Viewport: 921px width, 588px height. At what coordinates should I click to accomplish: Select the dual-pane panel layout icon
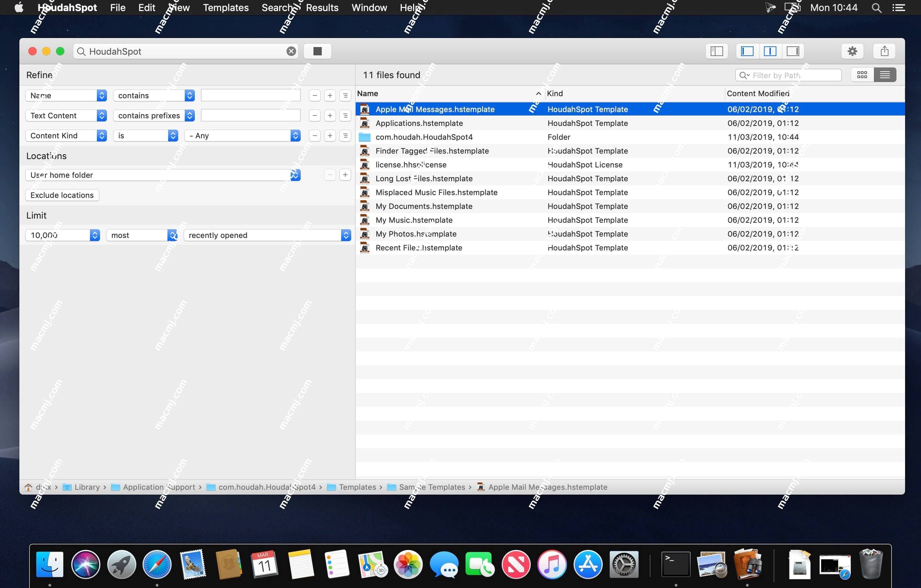[x=769, y=51]
